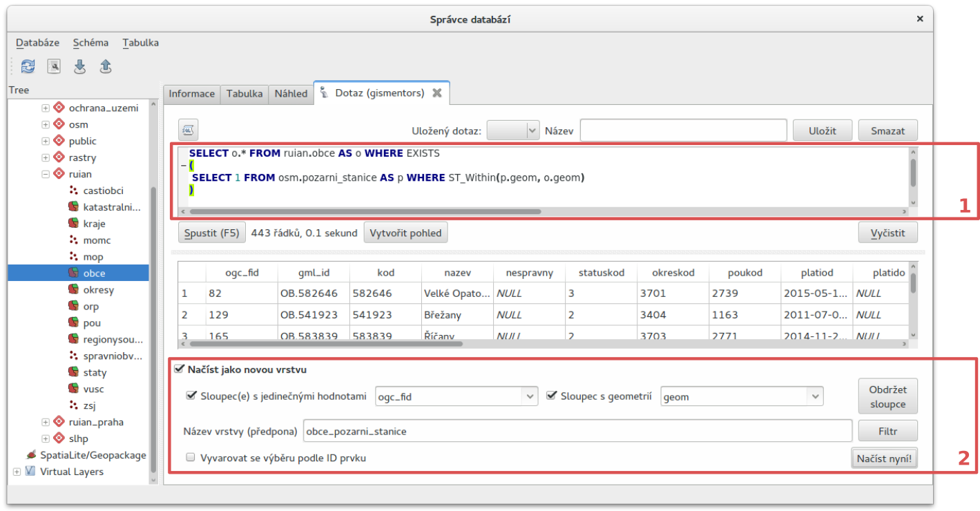The width and height of the screenshot is (980, 511).
Task: Click the Refresh toolbar icon
Action: point(28,66)
